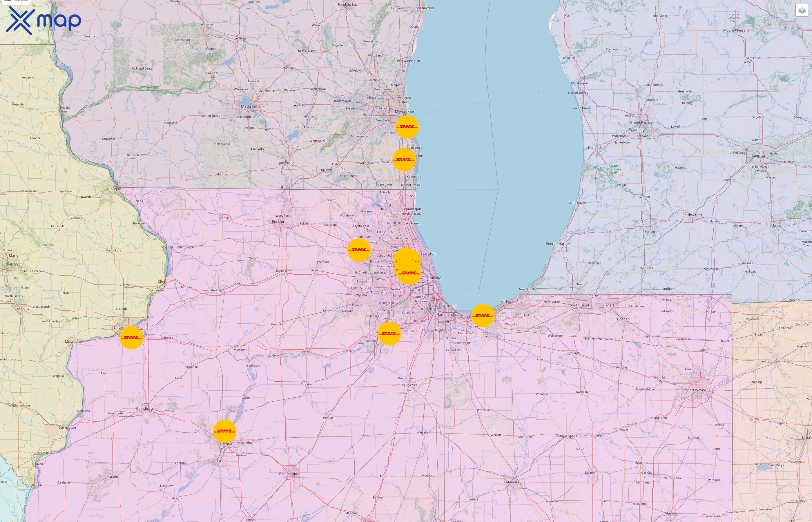Open the map layers switcher button
This screenshot has height=522, width=812.
coord(802,10)
